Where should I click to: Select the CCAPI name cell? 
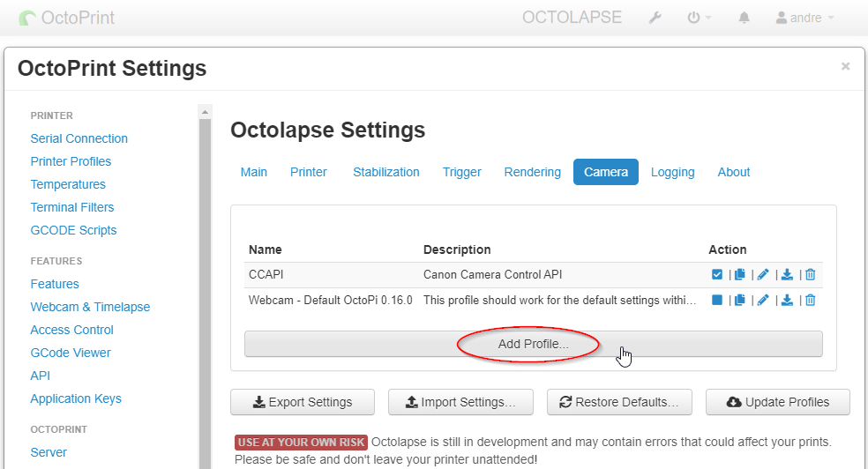tap(266, 274)
